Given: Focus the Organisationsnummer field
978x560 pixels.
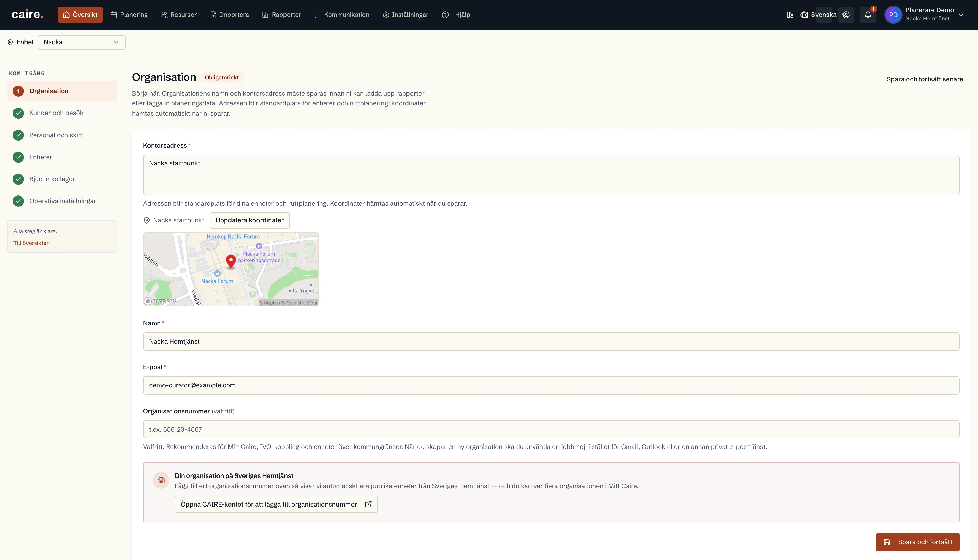Looking at the screenshot, I should (x=551, y=429).
